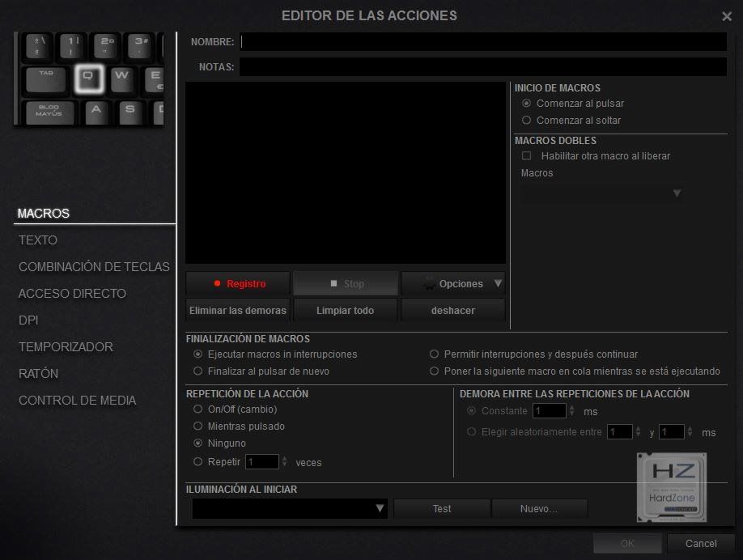Click the Bloq Mayús key on preview
This screenshot has height=560, width=743.
click(x=49, y=112)
